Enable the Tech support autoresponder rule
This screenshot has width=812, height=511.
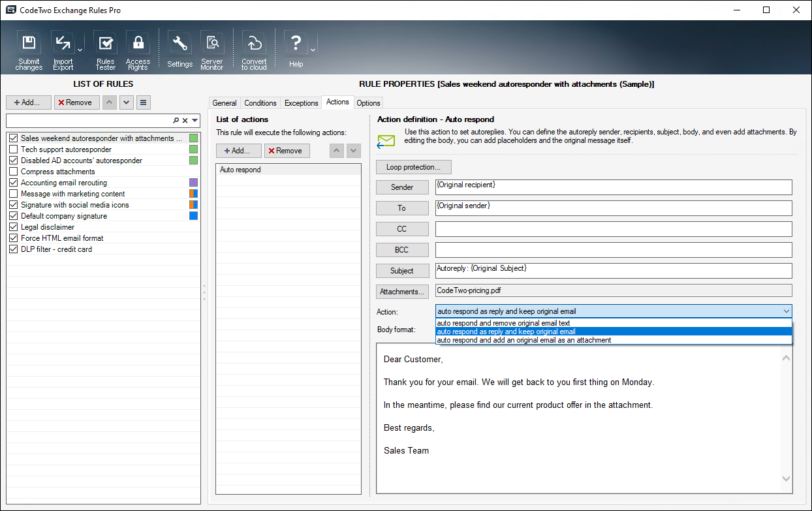(x=13, y=149)
